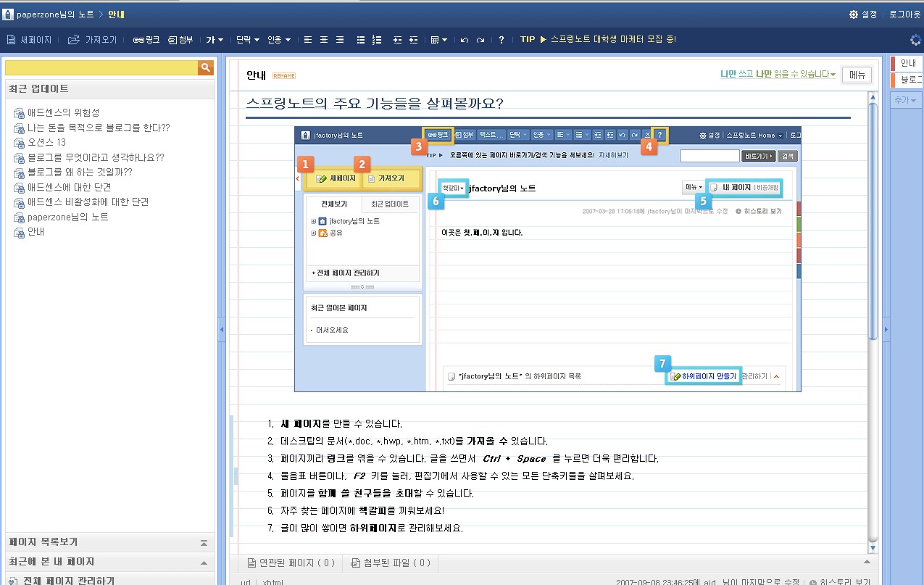
Task: Open the 메뉴 button
Action: 857,75
